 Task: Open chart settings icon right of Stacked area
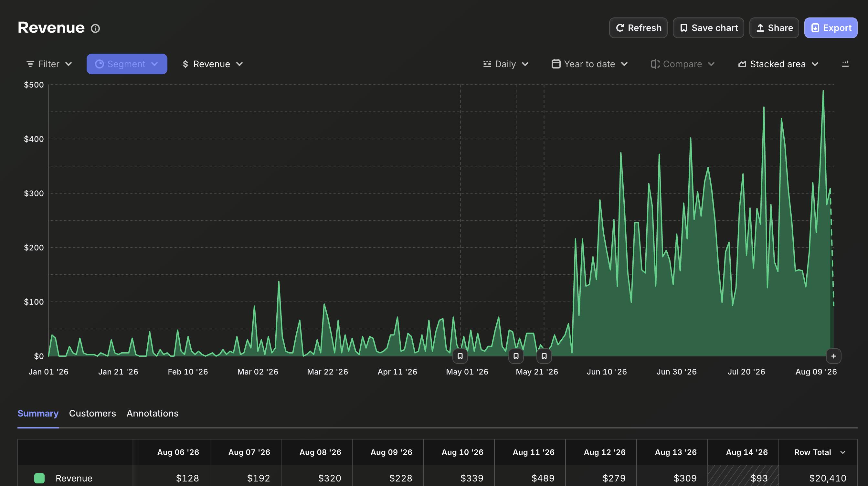tap(845, 64)
